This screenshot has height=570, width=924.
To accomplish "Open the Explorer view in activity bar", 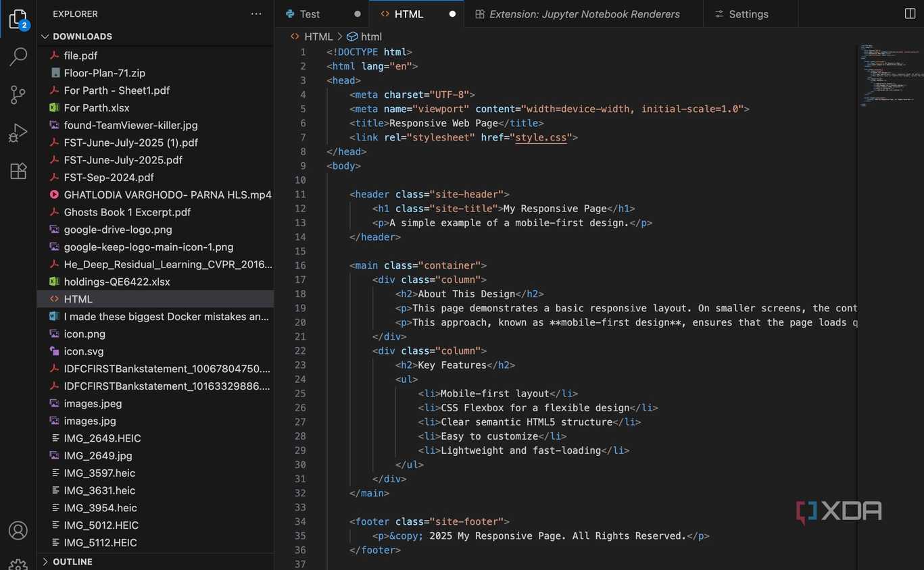I will pos(18,20).
